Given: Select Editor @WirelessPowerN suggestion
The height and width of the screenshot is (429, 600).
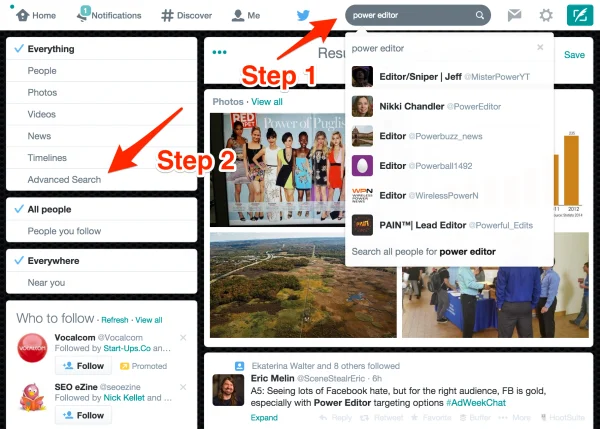Looking at the screenshot, I should tap(449, 196).
